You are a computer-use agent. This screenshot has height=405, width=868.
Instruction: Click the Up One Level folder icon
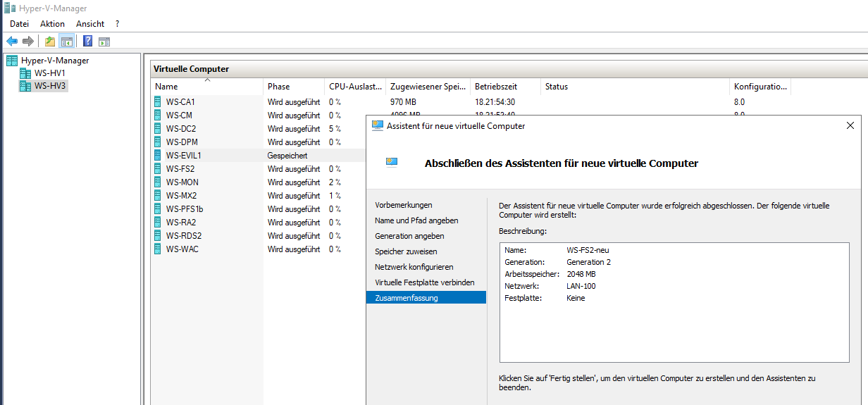click(50, 41)
